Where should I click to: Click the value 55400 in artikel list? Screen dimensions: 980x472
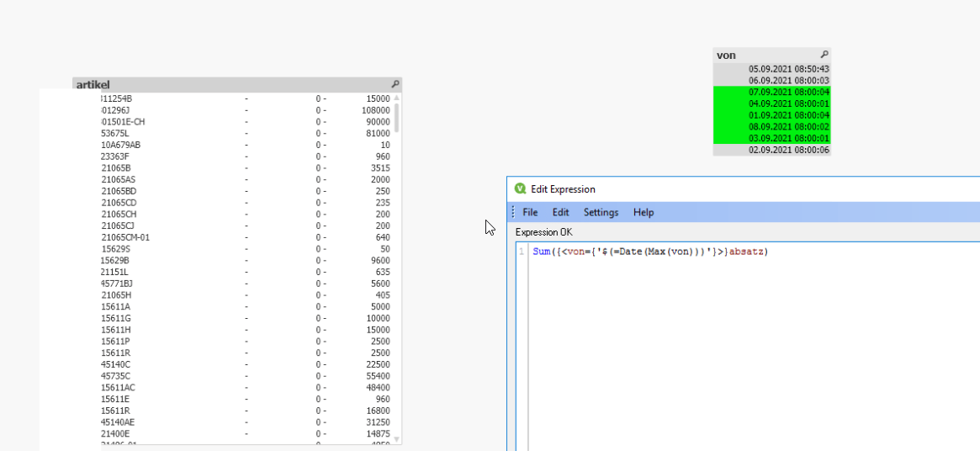point(378,376)
